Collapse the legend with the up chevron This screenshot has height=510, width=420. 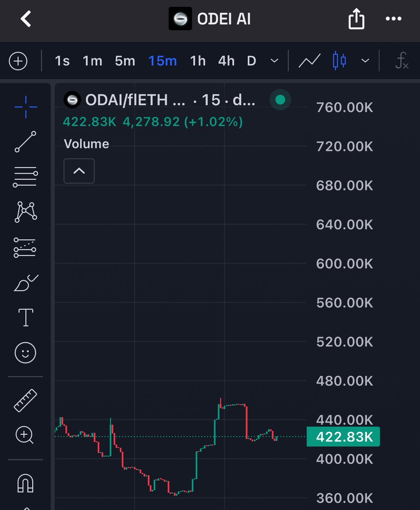pyautogui.click(x=79, y=171)
